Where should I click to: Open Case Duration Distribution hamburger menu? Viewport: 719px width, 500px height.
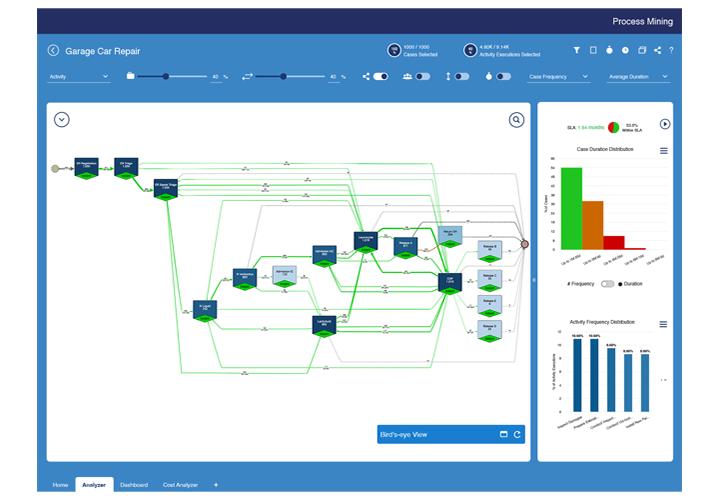pyautogui.click(x=664, y=151)
